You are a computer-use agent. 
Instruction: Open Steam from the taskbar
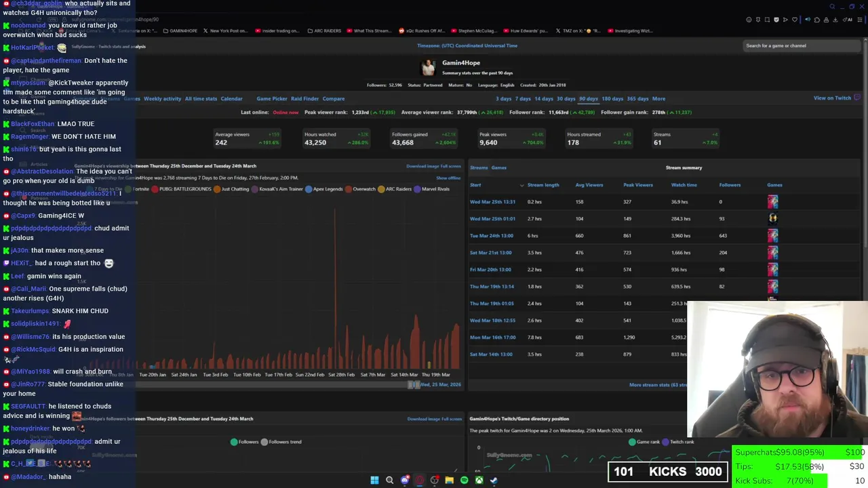pos(494,480)
